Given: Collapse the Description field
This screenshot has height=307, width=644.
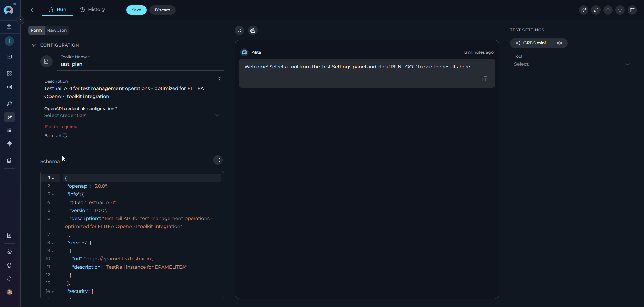Looking at the screenshot, I should tap(219, 79).
